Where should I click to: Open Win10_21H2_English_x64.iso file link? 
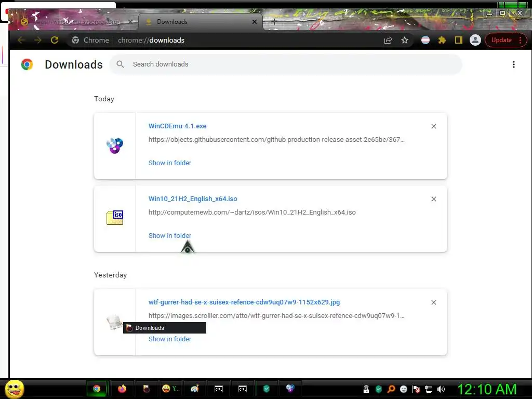[x=193, y=199]
